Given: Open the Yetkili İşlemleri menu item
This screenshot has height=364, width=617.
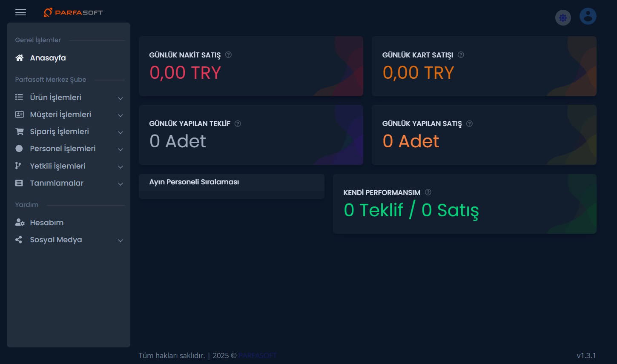Looking at the screenshot, I should click(57, 166).
